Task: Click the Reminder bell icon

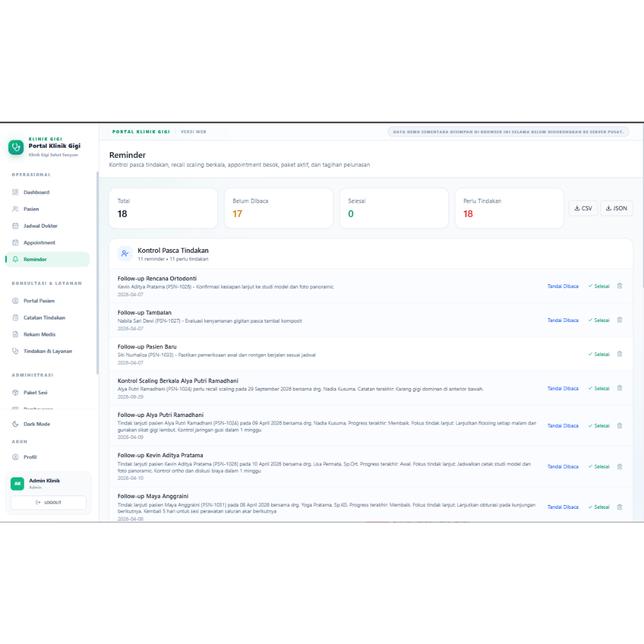Action: coord(15,260)
